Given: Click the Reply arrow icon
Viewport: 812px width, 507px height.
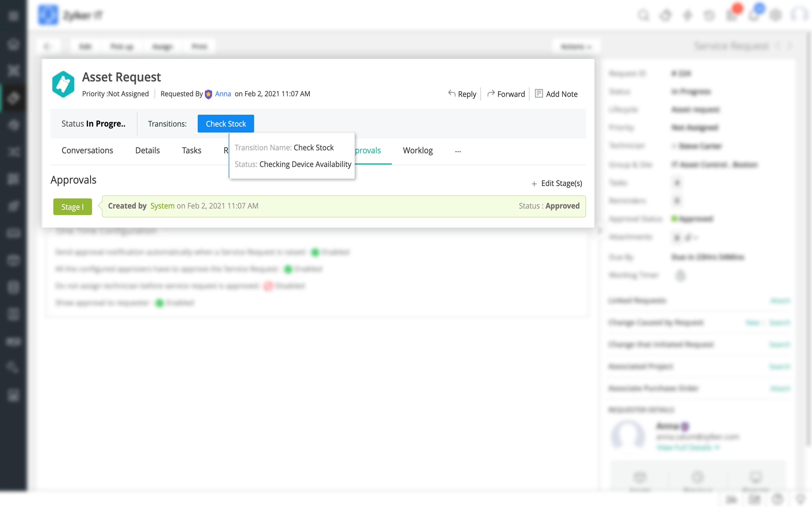Looking at the screenshot, I should [x=452, y=94].
